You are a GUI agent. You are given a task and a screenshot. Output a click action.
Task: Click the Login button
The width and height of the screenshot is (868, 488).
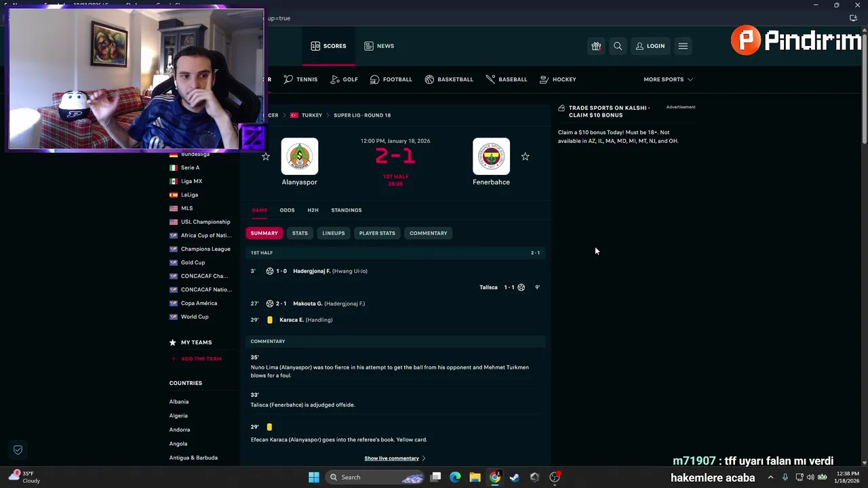pyautogui.click(x=650, y=46)
